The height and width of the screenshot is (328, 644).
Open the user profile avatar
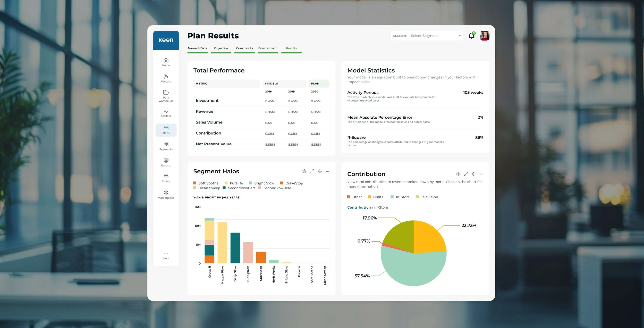(x=485, y=36)
